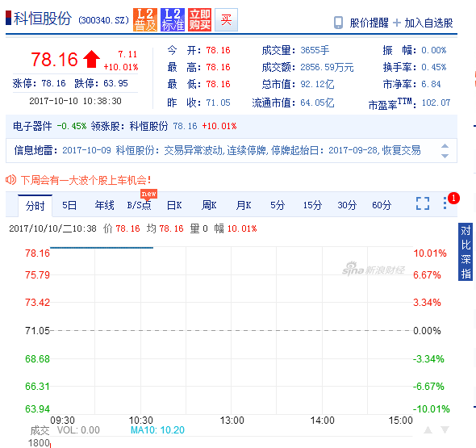Click the 跌停 price 63.95
The height and width of the screenshot is (448, 476).
[x=115, y=83]
